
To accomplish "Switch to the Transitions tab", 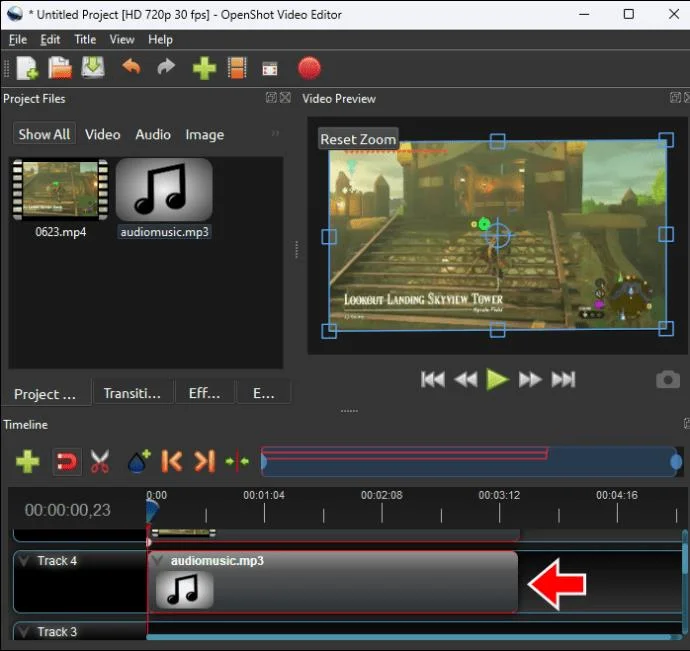I will pos(132,393).
